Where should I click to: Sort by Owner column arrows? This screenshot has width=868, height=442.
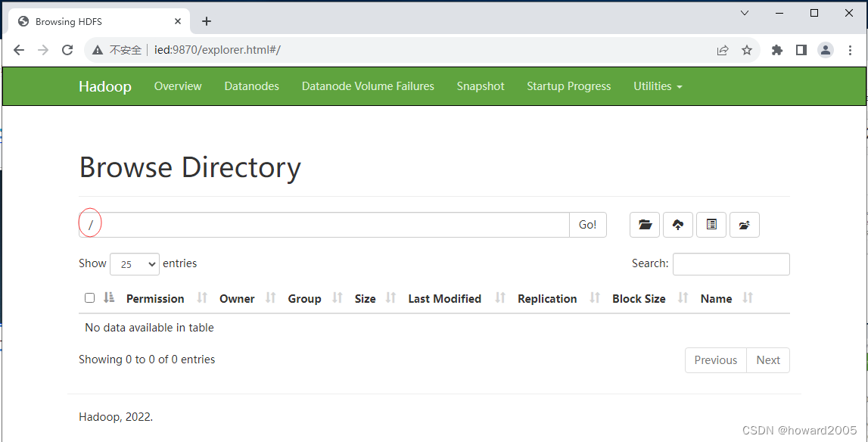click(x=271, y=298)
